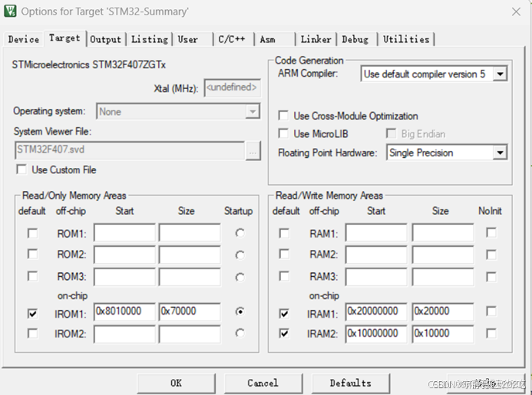Check the RAM1 default checkbox
This screenshot has height=395, width=532.
click(284, 234)
